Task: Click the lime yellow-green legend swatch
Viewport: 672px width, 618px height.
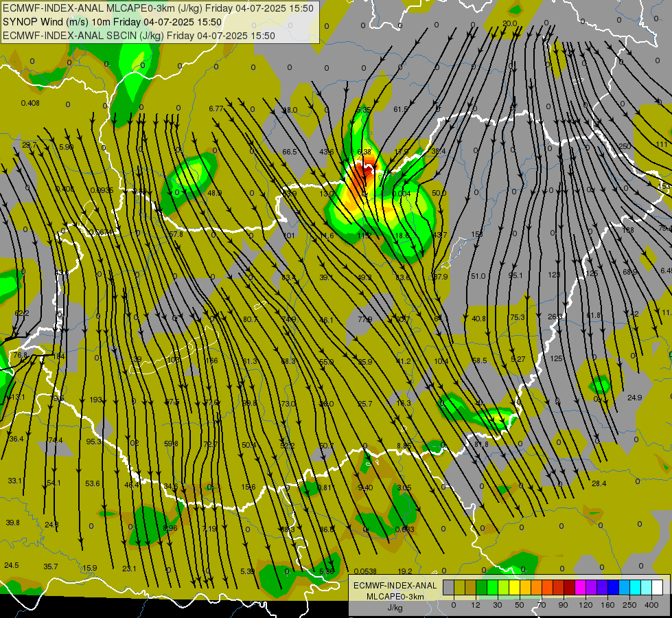Action: pyautogui.click(x=503, y=587)
